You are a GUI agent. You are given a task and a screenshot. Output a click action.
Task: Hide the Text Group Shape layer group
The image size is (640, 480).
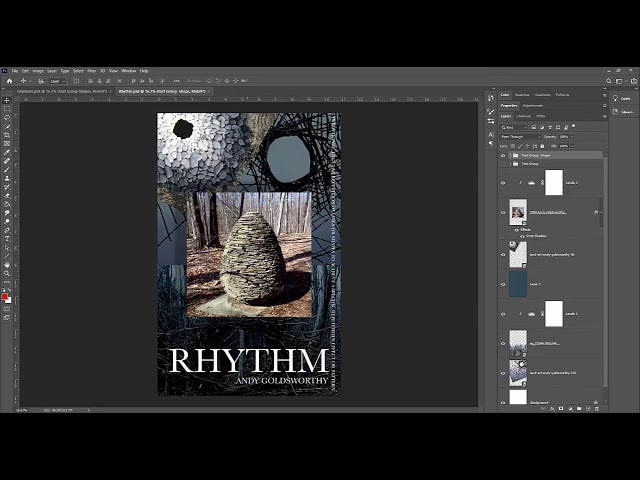[503, 156]
